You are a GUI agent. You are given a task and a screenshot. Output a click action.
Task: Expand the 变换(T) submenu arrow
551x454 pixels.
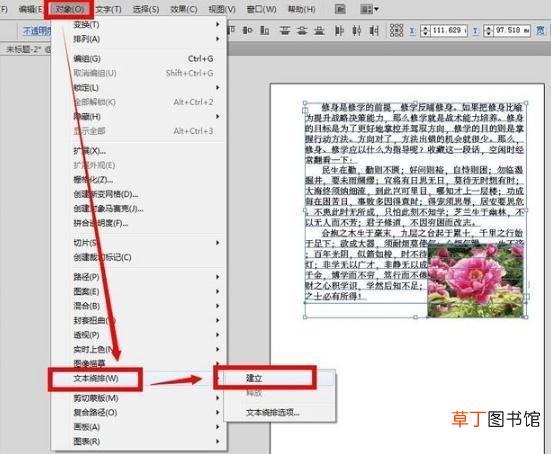[x=218, y=24]
